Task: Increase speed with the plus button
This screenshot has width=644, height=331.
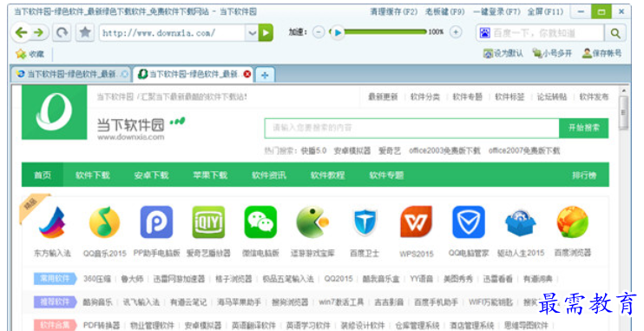Action: (x=456, y=32)
